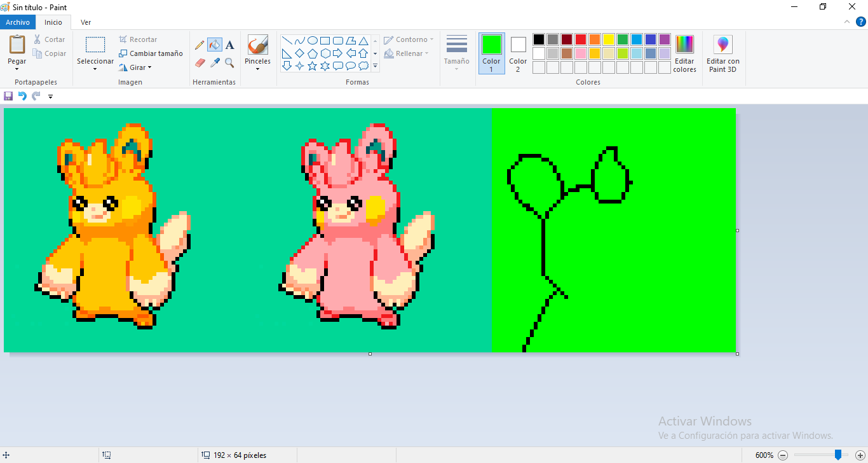Activate the Text tool

point(229,45)
